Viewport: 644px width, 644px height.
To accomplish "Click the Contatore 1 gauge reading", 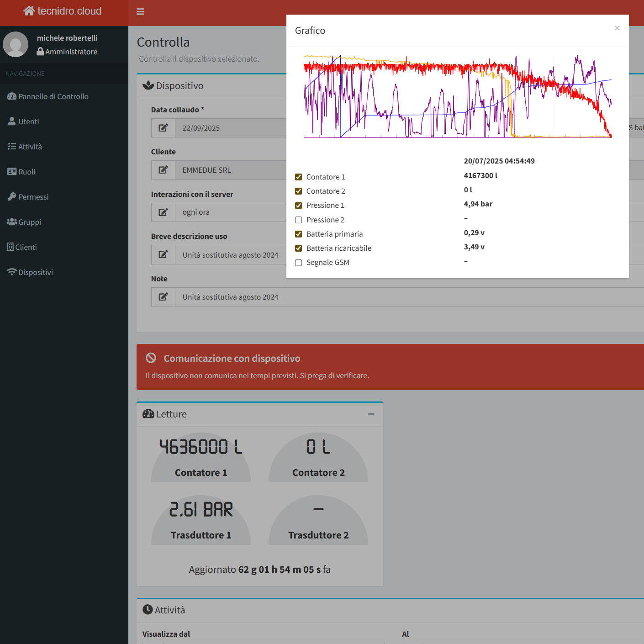I will [x=201, y=447].
